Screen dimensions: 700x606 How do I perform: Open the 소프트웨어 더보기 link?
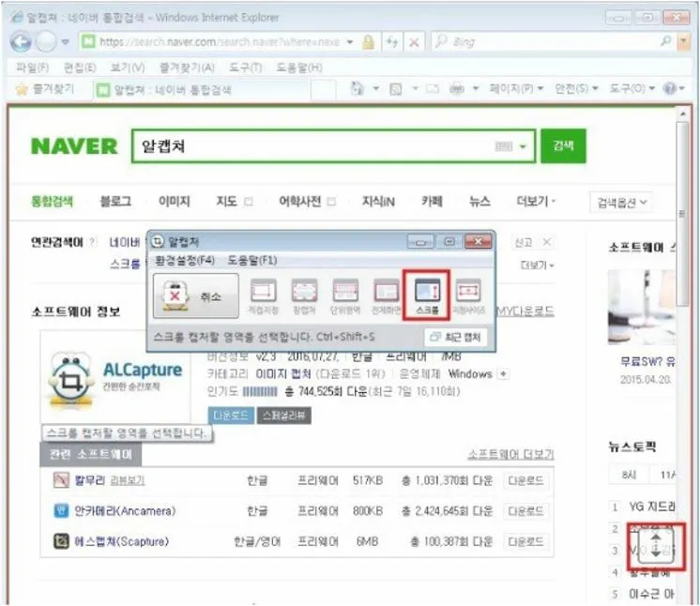click(x=510, y=454)
